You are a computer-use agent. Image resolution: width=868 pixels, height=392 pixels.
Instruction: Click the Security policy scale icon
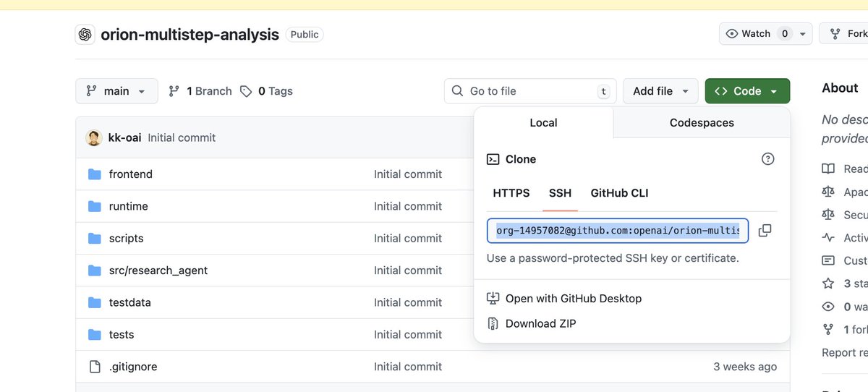(x=828, y=215)
